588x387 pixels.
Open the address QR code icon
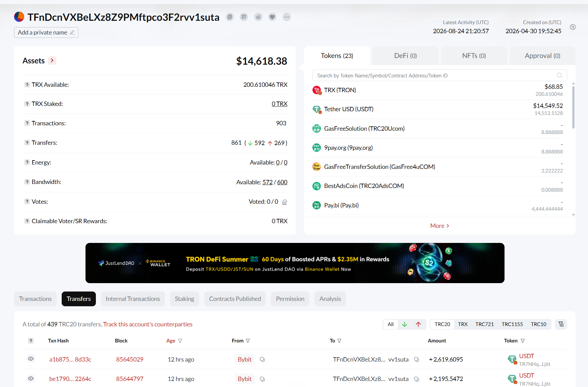point(244,17)
